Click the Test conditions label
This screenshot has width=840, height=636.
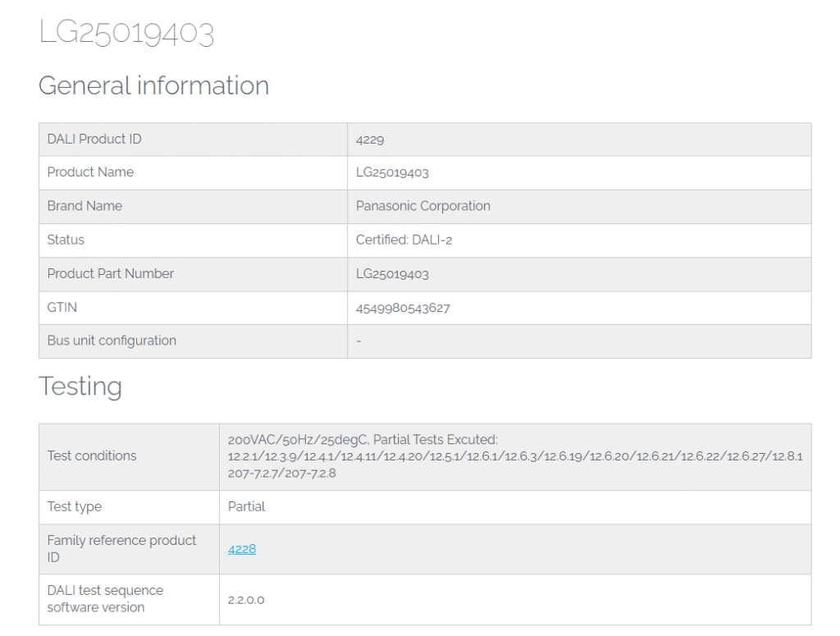coord(92,456)
